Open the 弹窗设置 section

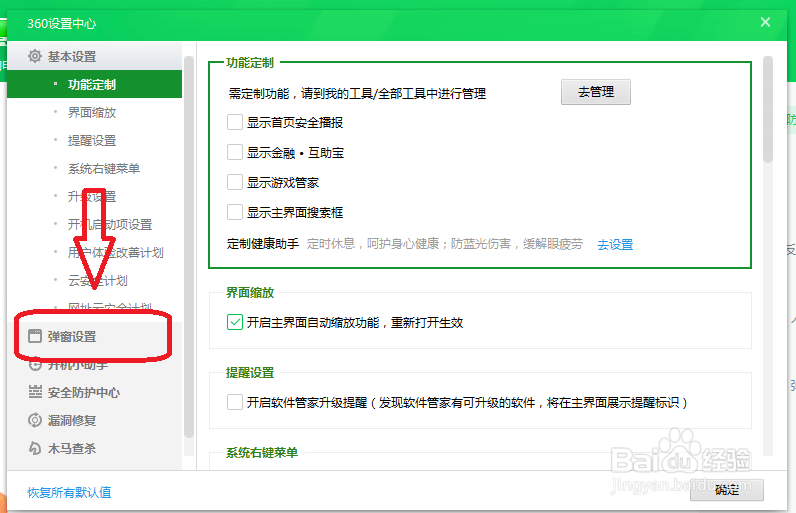(94, 336)
